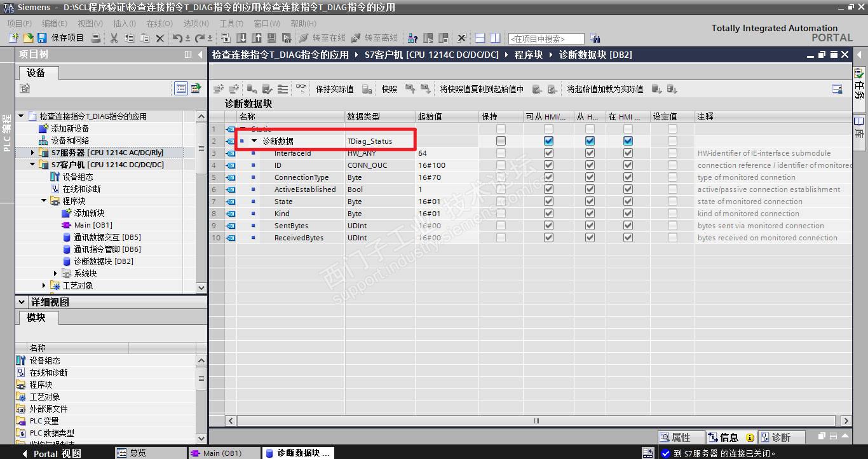Image resolution: width=868 pixels, height=459 pixels.
Task: Click the project search input field
Action: pyautogui.click(x=546, y=39)
